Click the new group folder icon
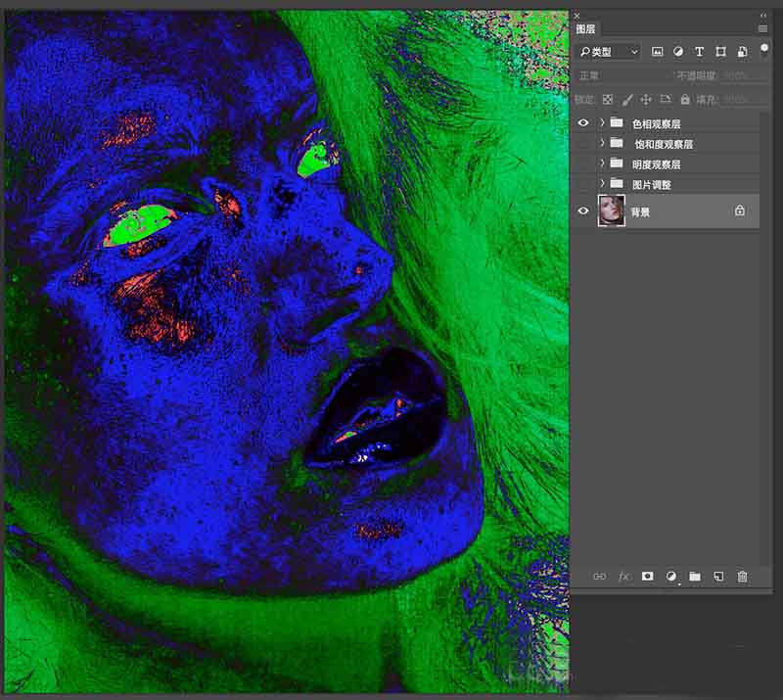The width and height of the screenshot is (783, 700). [695, 577]
